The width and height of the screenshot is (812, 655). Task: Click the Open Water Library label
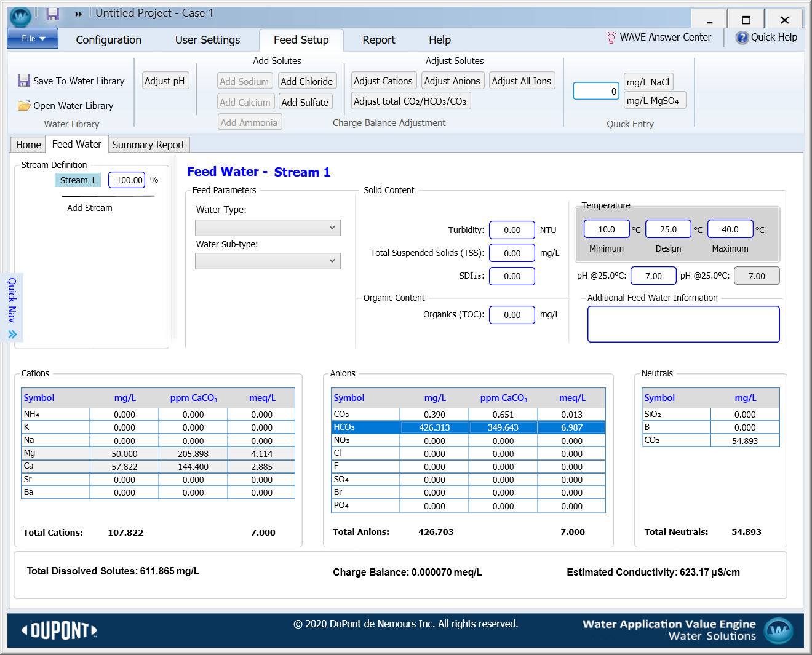pos(73,105)
